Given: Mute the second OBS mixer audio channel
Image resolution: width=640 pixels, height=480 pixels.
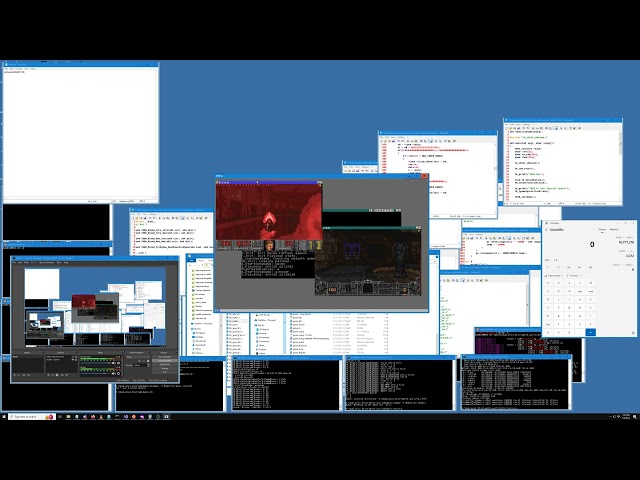Looking at the screenshot, I should click(x=113, y=373).
